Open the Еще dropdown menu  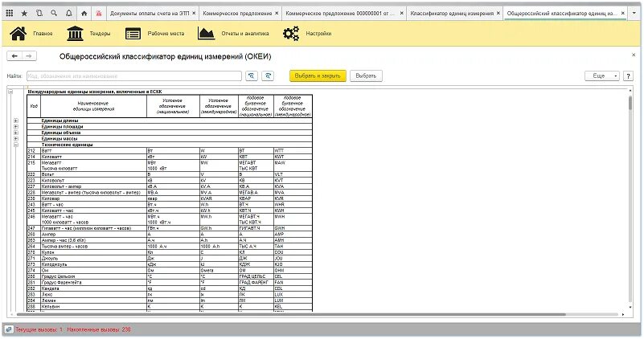point(601,76)
